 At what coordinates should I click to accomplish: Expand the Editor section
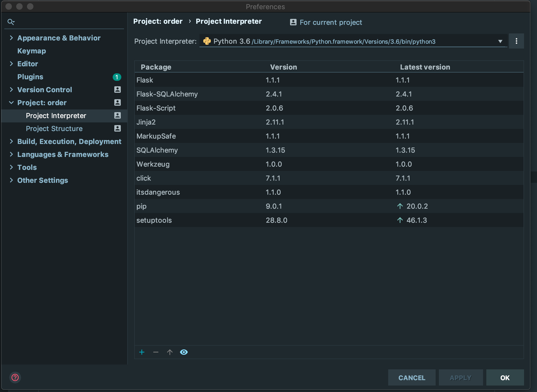[11, 64]
